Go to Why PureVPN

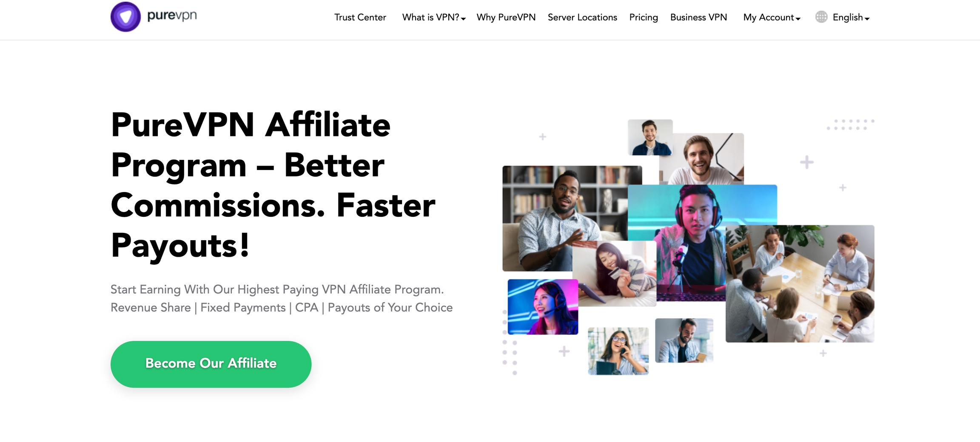coord(506,17)
